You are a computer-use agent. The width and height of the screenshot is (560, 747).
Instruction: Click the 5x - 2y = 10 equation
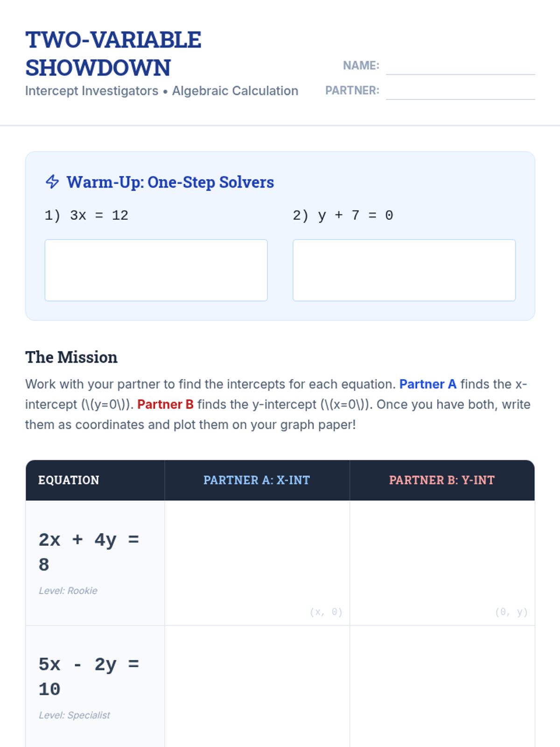coord(89,677)
